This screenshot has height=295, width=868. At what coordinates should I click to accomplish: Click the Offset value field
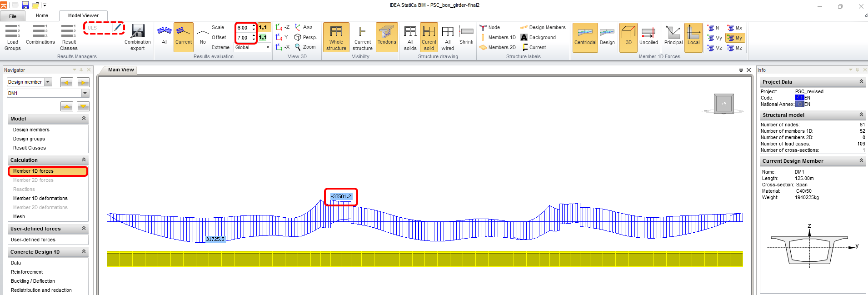tap(244, 38)
